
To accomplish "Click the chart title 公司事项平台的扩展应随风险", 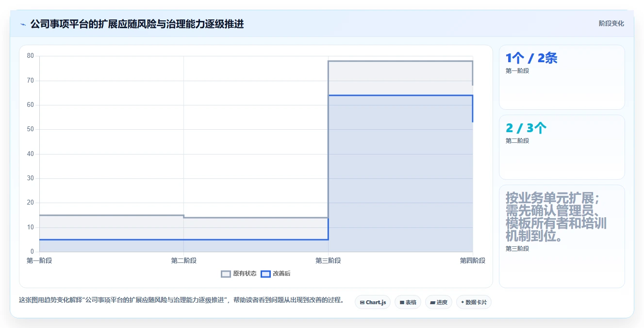I will [137, 24].
